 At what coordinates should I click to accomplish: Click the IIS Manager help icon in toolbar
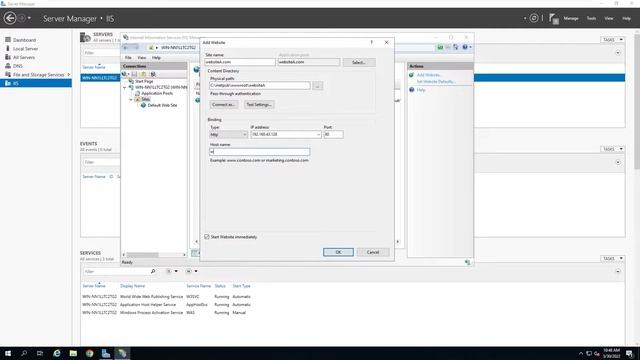tap(465, 47)
